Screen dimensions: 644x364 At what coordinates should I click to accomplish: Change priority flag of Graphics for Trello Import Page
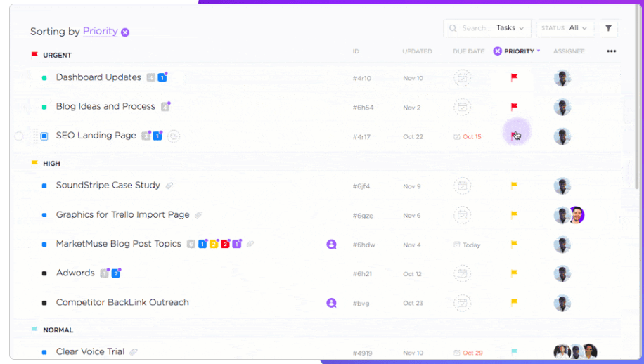[x=514, y=214]
